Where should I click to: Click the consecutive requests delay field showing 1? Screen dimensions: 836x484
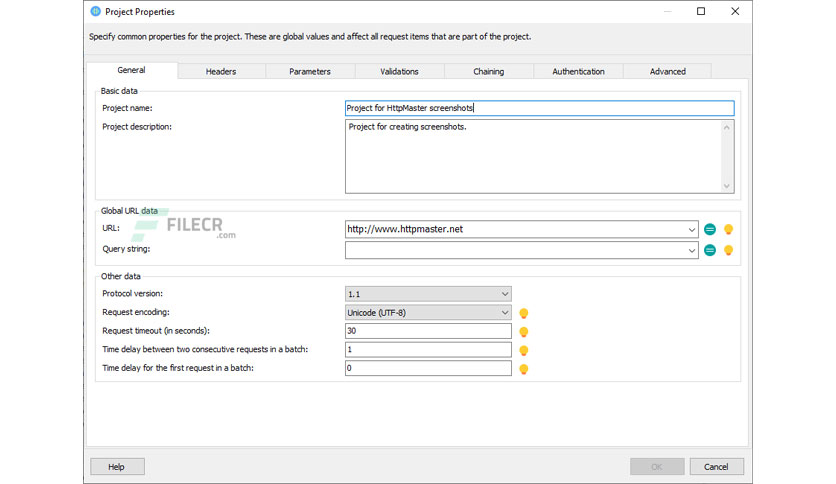pos(428,350)
